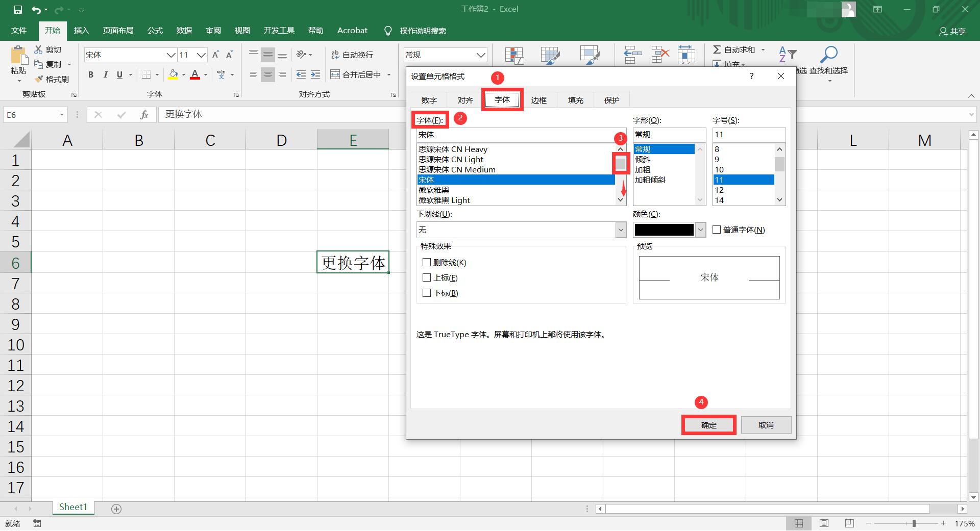Screen dimensions: 980x531
Task: Click the phonetic guide (wén) icon
Action: tap(221, 75)
